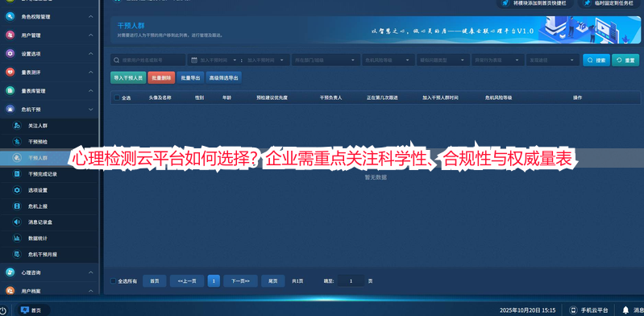This screenshot has height=316, width=644.
Task: Expand the 用户管理 chevron
Action: pos(91,35)
